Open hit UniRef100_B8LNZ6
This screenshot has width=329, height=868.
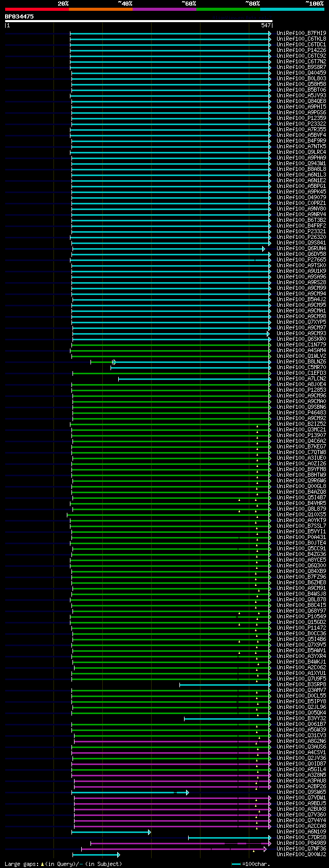pyautogui.click(x=301, y=361)
